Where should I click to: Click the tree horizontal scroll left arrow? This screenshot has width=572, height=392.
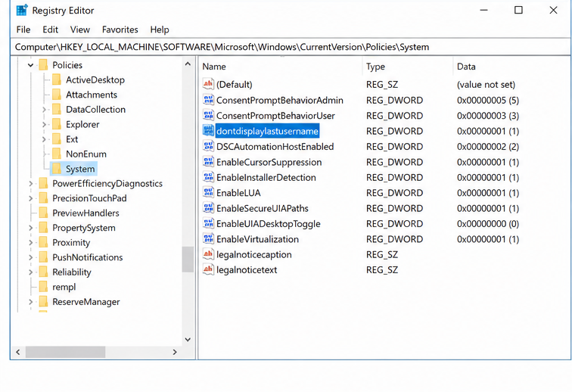coord(18,352)
